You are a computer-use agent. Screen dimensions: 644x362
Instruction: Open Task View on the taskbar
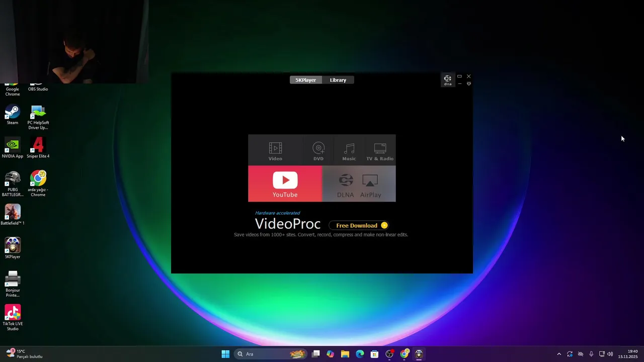[x=316, y=354]
